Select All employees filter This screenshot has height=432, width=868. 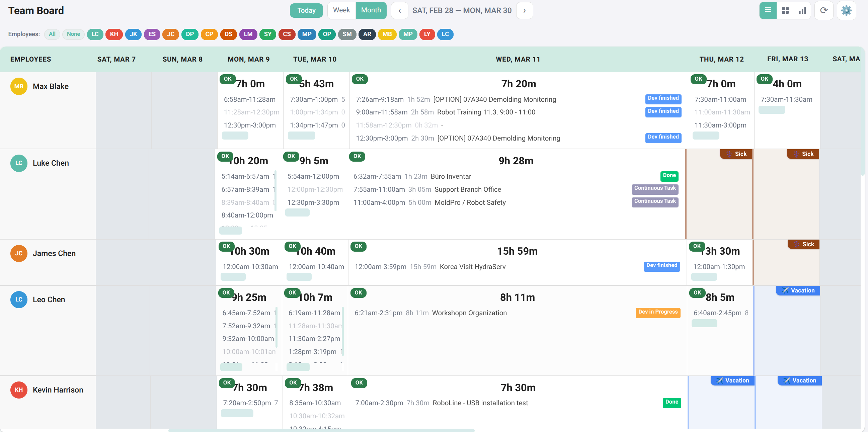coord(52,34)
